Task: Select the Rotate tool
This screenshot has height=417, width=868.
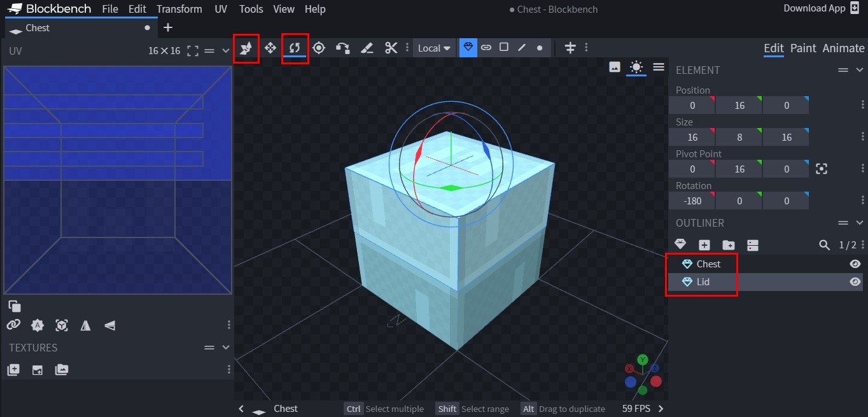Action: coord(295,48)
